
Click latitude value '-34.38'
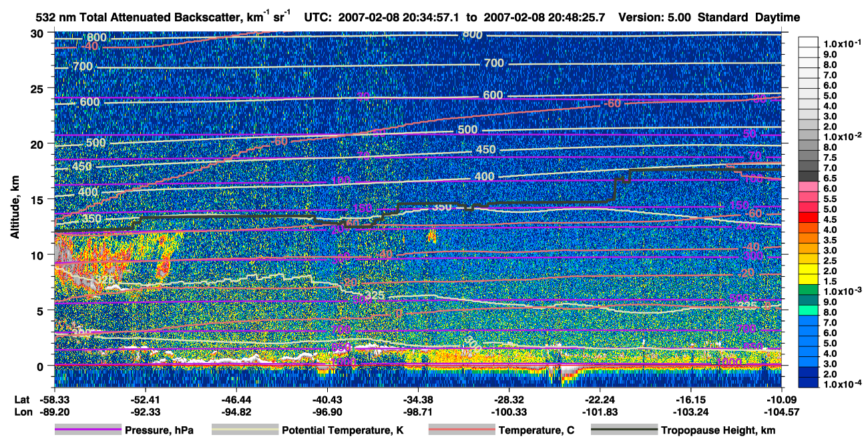point(418,400)
